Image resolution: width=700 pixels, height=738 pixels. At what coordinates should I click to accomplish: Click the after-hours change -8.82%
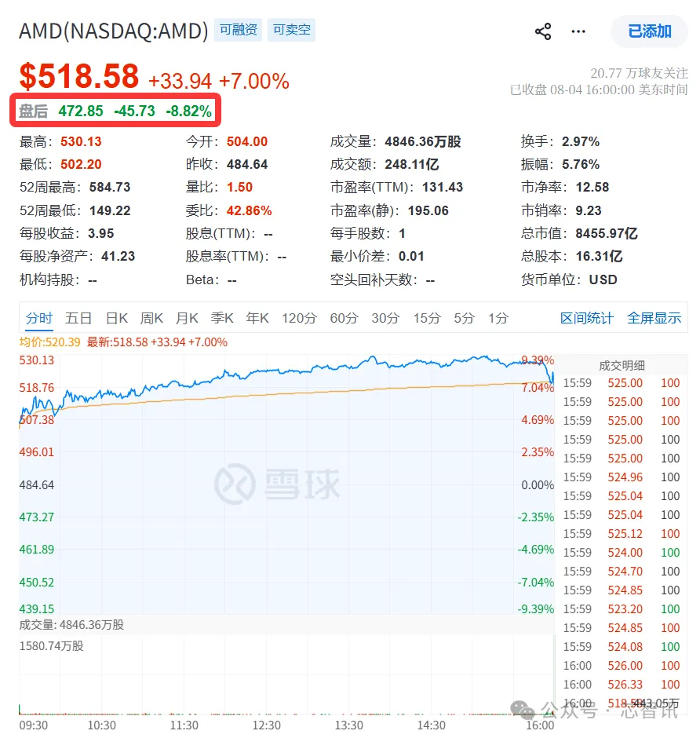tap(188, 111)
